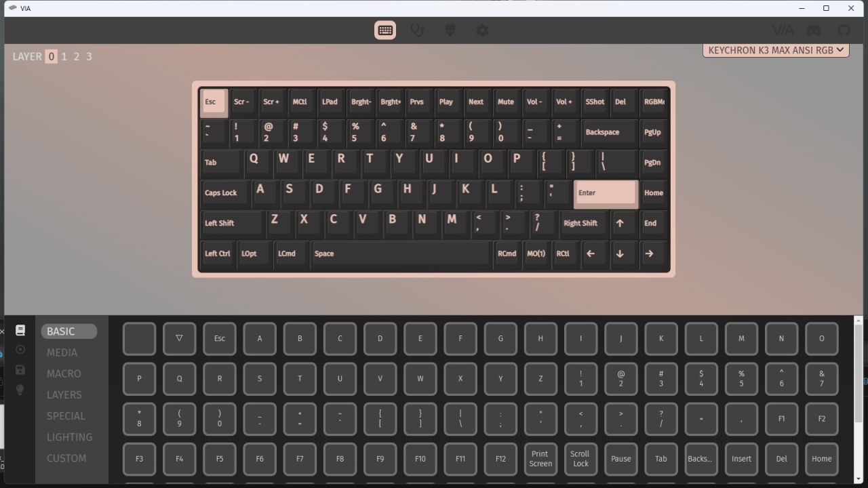This screenshot has width=868, height=488.
Task: Choose the F12 keycode
Action: point(500,459)
